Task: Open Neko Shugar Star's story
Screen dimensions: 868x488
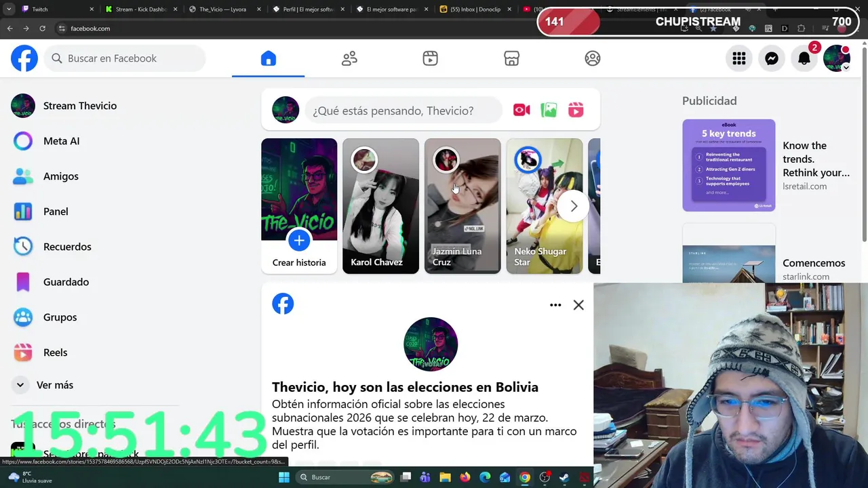Action: point(544,206)
